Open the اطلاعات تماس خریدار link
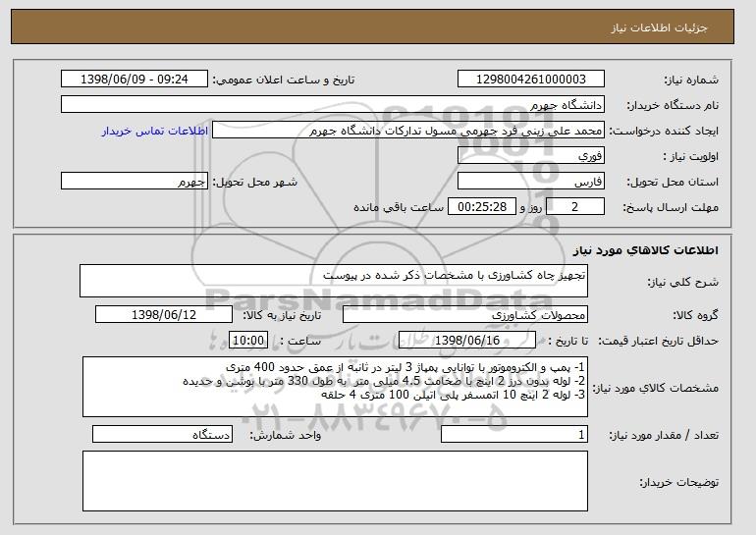The image size is (756, 535). [155, 131]
